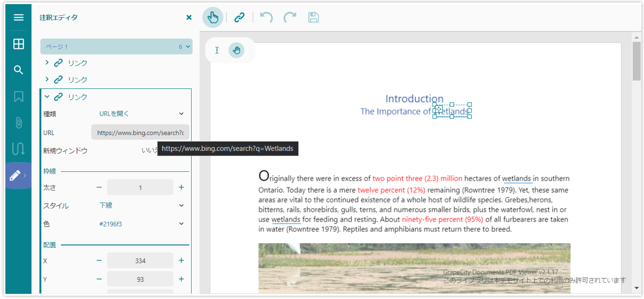Image resolution: width=644 pixels, height=299 pixels.
Task: Collapse the ページ 1 section header
Action: 116,47
